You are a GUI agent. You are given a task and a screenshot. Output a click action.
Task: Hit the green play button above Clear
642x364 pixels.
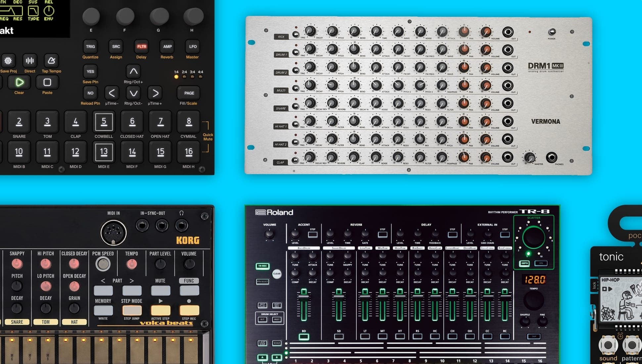click(x=19, y=82)
